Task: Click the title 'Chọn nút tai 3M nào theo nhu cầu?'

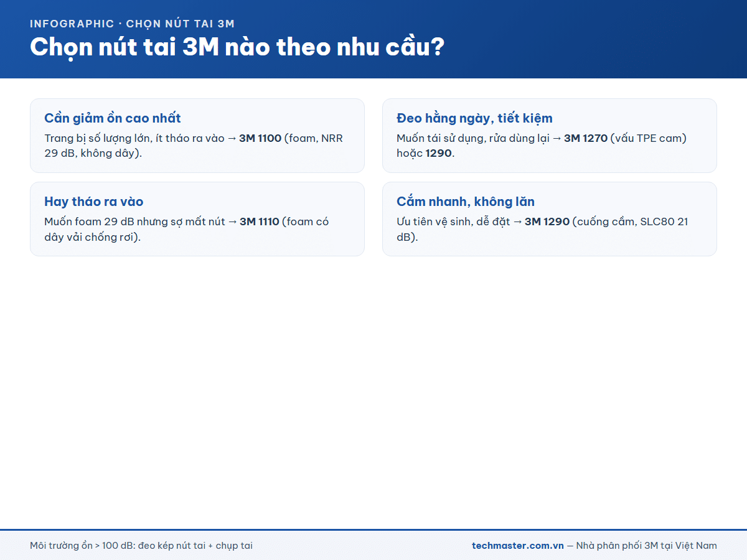Action: tap(237, 47)
